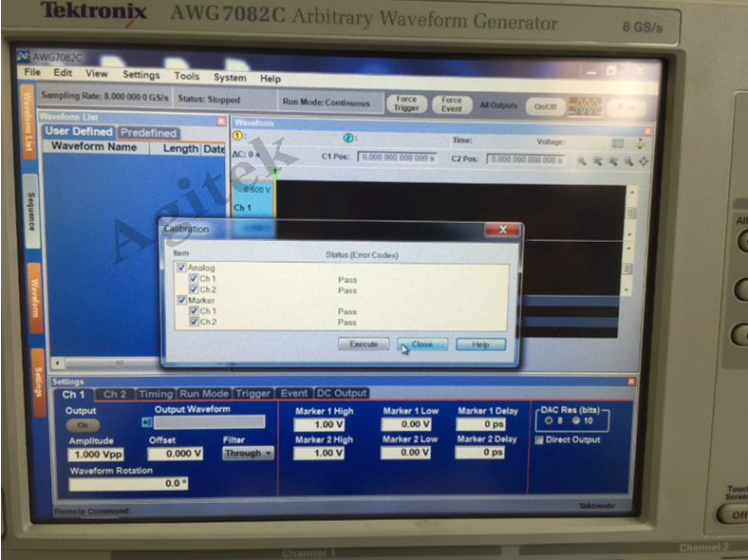Switch to the DC Output tab
Image resolution: width=748 pixels, height=560 pixels.
click(342, 393)
